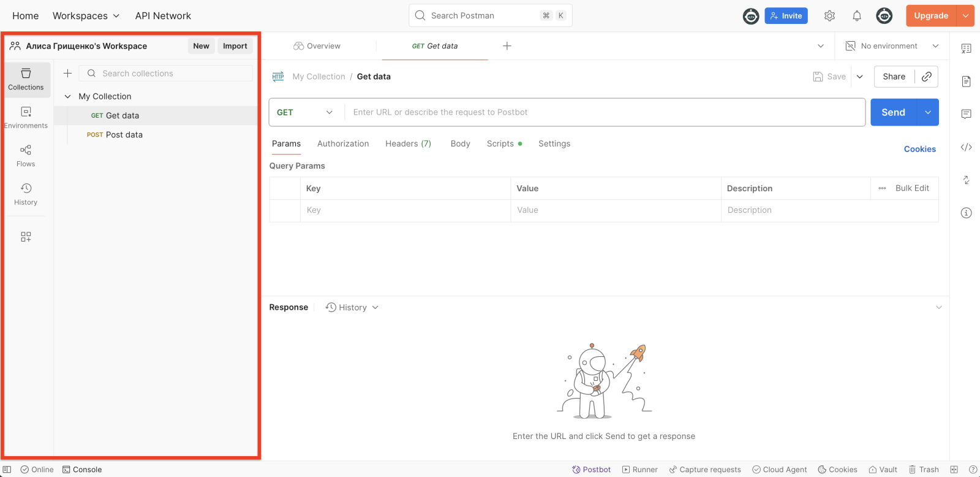Create a new collection with the plus icon
This screenshot has height=477, width=980.
tap(68, 74)
